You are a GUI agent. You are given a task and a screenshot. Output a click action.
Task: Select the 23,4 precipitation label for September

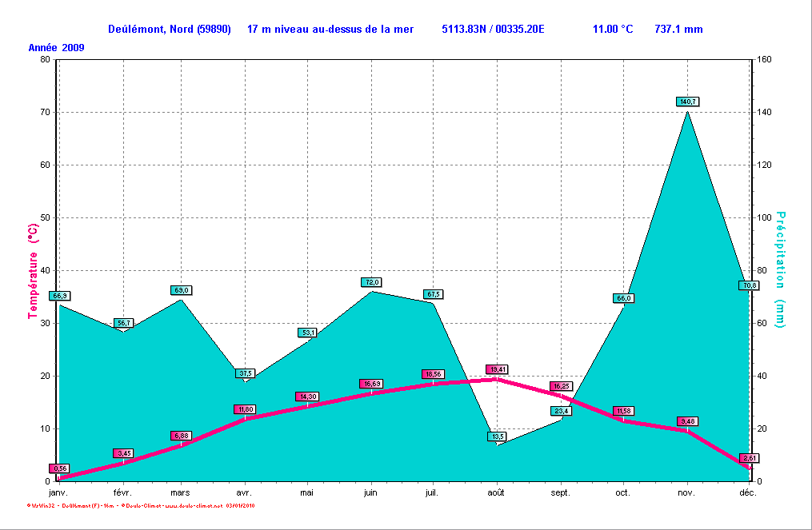click(561, 411)
